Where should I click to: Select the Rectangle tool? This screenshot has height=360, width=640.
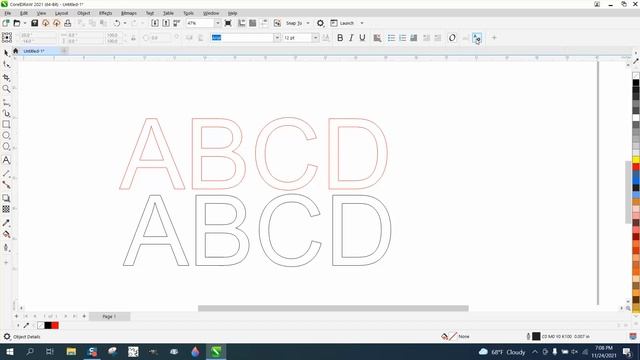[x=6, y=124]
